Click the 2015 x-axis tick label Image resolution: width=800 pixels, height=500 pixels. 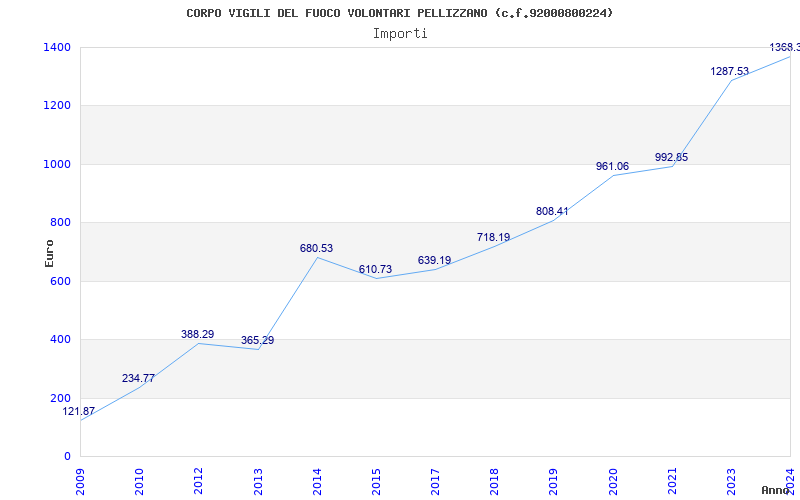377,481
